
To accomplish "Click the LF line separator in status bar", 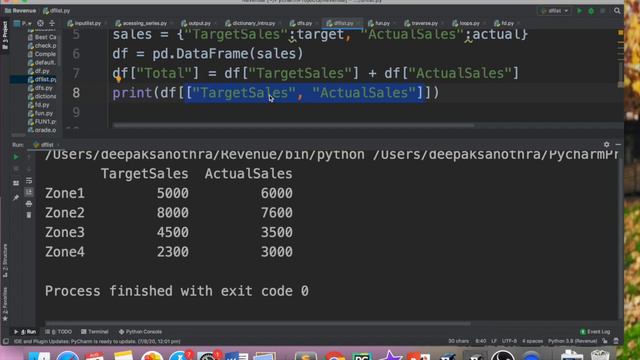I will click(x=494, y=341).
